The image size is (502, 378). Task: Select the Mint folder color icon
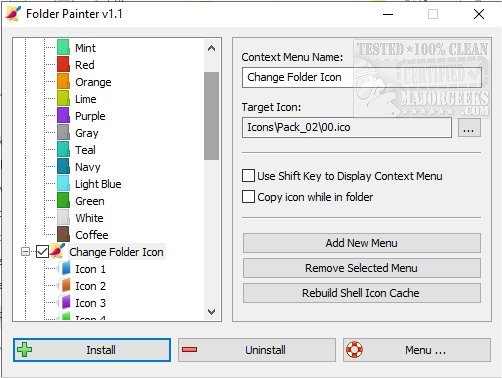(x=63, y=47)
